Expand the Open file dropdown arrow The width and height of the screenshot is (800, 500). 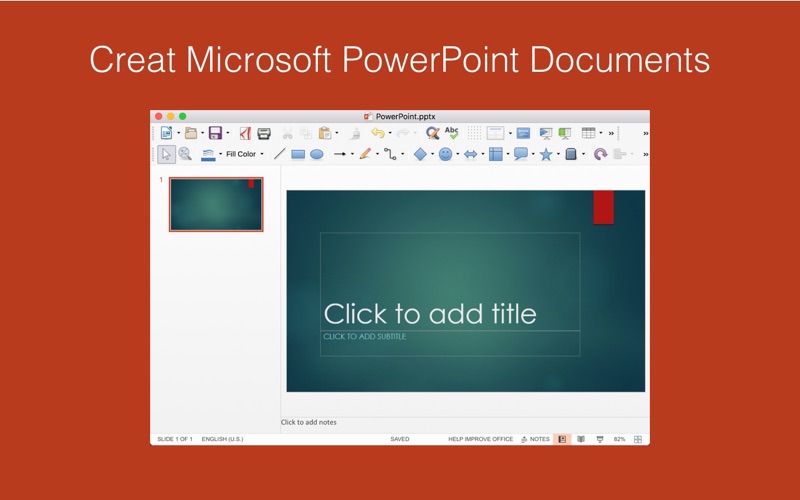coord(203,133)
